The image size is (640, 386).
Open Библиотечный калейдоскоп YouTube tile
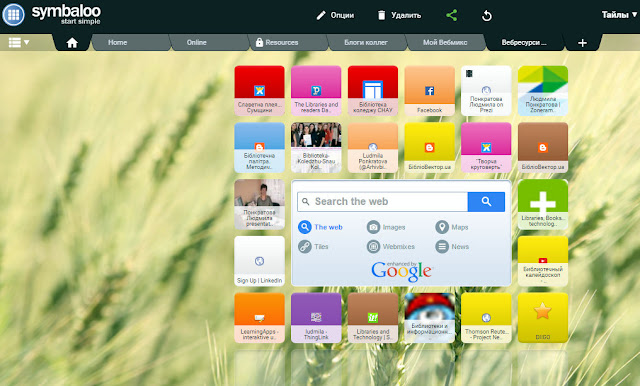(x=543, y=261)
